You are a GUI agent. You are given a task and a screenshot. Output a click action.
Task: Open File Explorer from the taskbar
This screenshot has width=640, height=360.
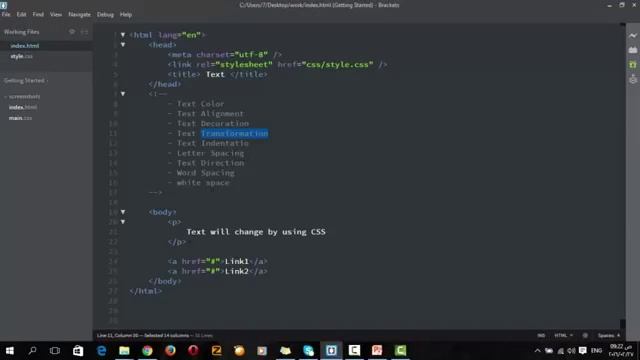(x=124, y=351)
